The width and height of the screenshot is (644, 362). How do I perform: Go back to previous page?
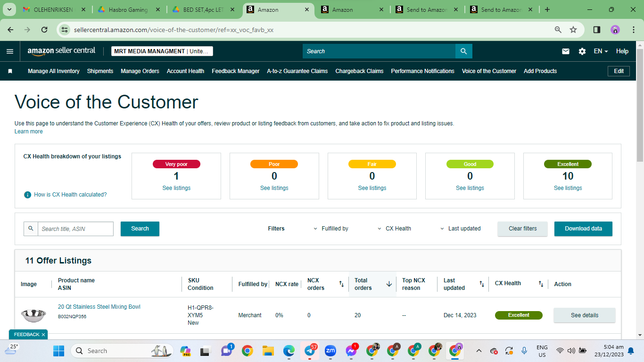coord(11,30)
